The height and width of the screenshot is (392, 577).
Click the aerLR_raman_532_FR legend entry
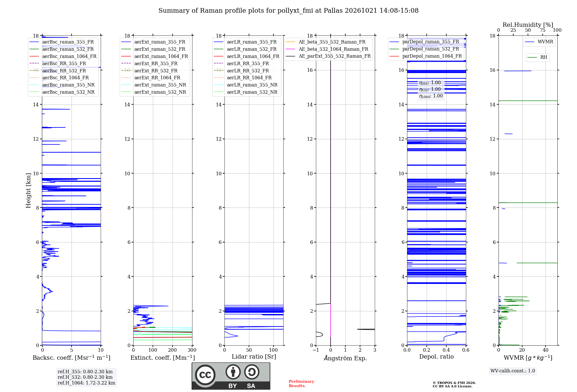(245, 49)
